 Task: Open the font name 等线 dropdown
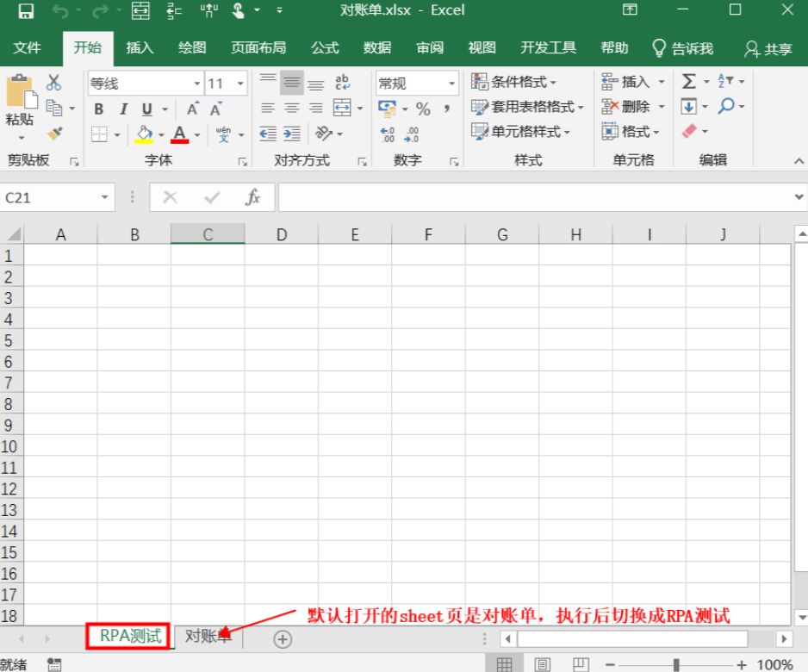pos(197,83)
